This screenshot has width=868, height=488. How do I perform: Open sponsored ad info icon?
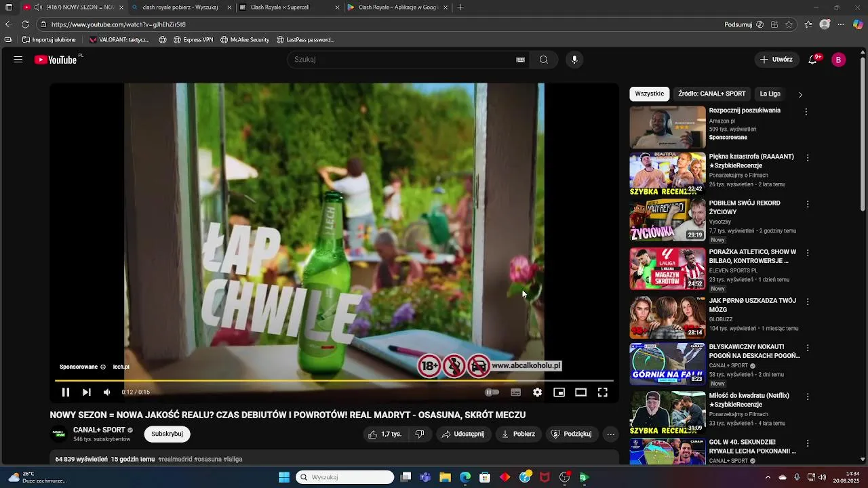click(103, 367)
